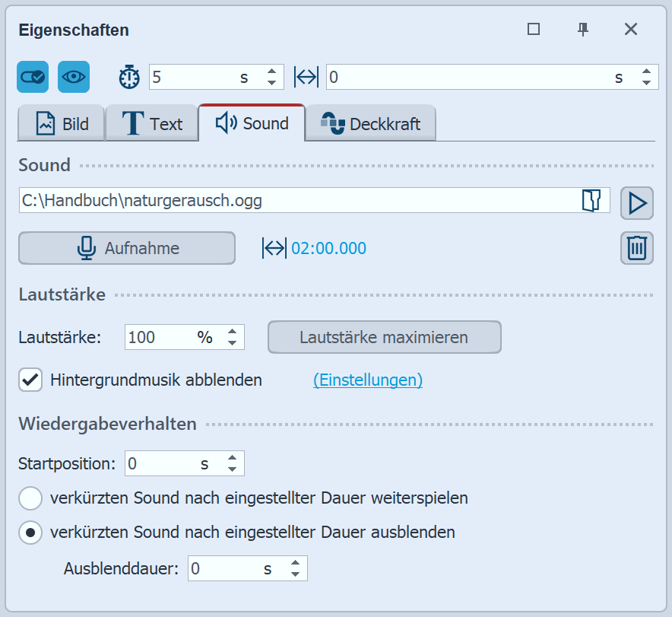
Task: Click the blue checkmark icon top left
Action: pos(32,77)
